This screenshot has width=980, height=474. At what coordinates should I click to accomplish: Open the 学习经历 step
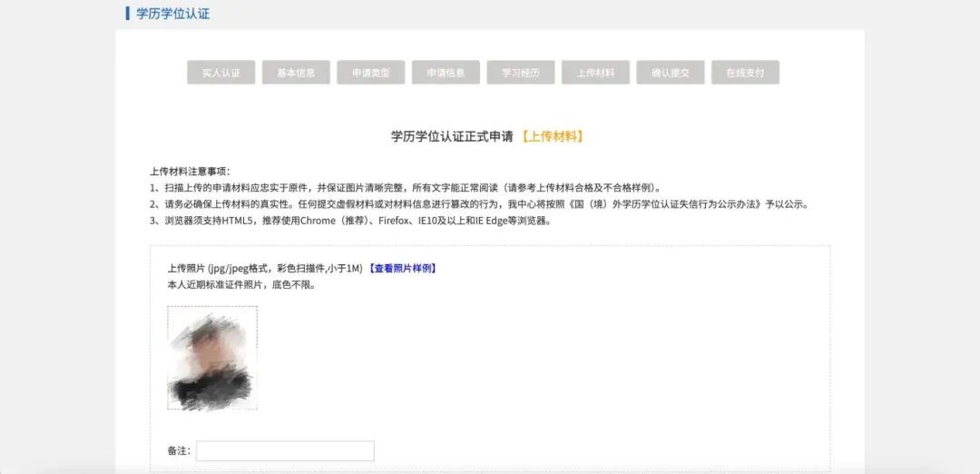[520, 73]
